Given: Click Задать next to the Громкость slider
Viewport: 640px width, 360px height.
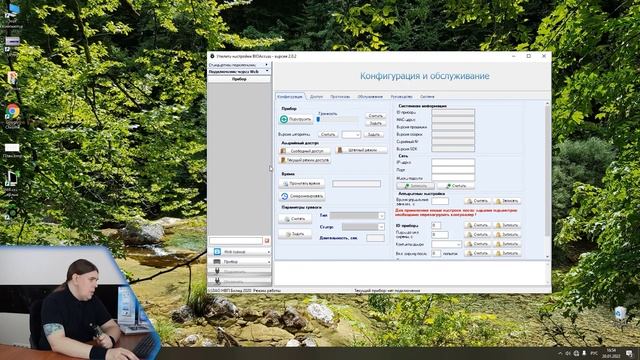Looking at the screenshot, I should click(376, 123).
